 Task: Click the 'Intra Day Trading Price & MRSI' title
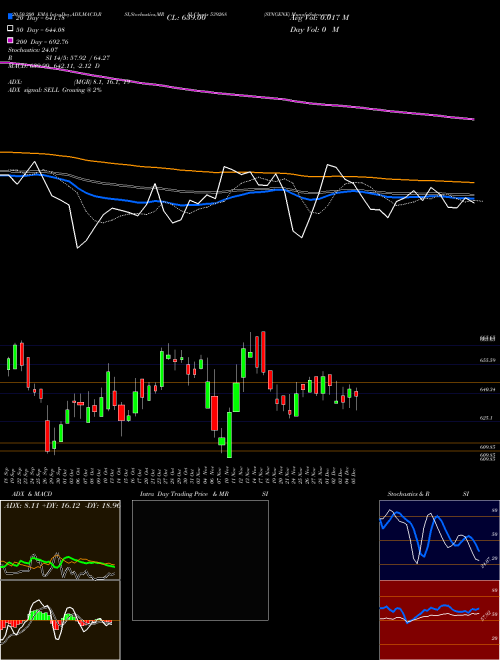tap(204, 494)
